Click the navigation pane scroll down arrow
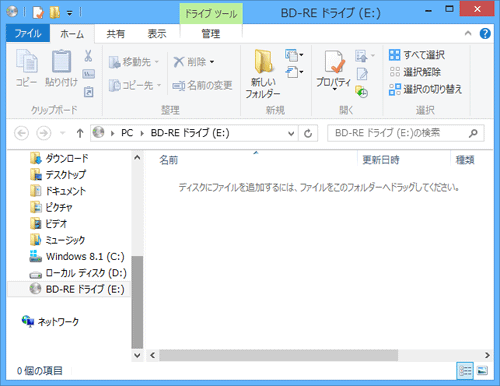 click(x=137, y=355)
